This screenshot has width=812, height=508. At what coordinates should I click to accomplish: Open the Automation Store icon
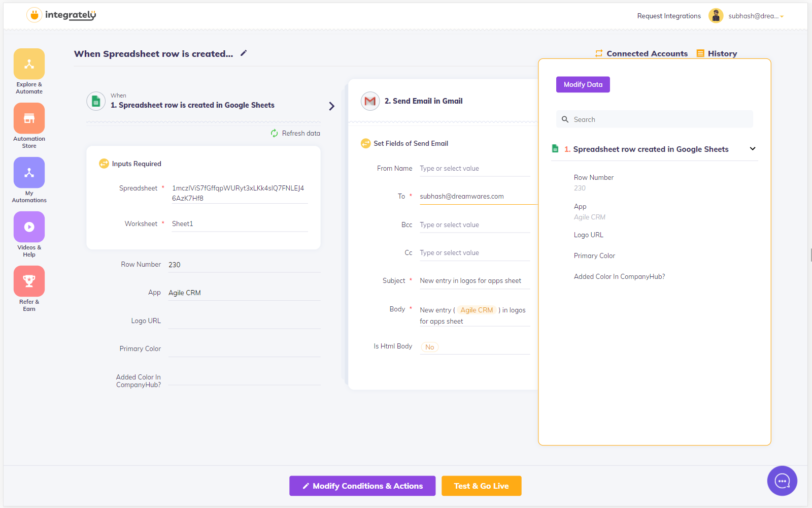pyautogui.click(x=29, y=118)
